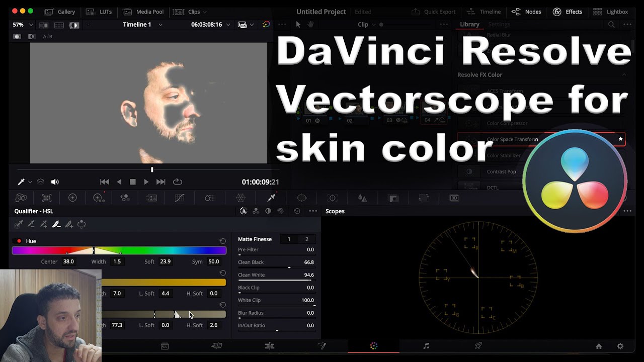This screenshot has width=644, height=362.
Task: Open the Color Warper palette
Action: coord(241,198)
